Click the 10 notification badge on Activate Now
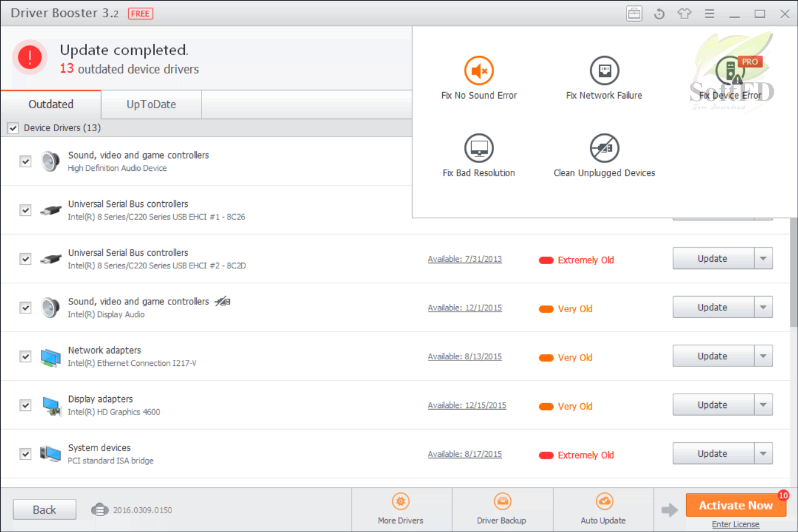 tap(783, 495)
